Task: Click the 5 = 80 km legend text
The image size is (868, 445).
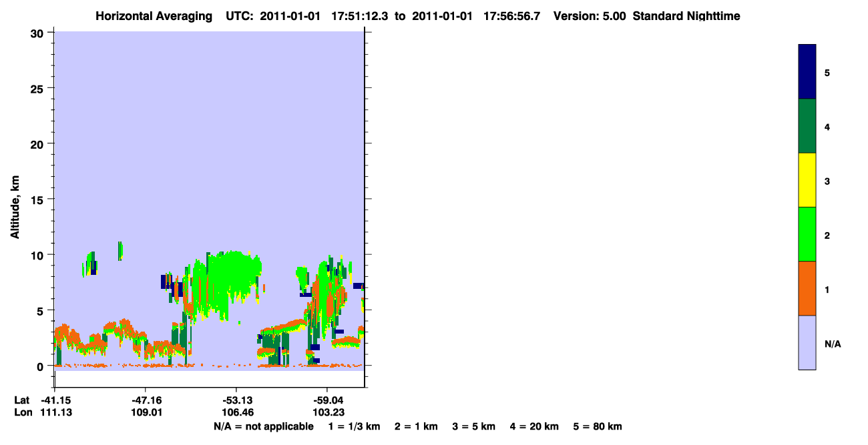Action: 598,426
